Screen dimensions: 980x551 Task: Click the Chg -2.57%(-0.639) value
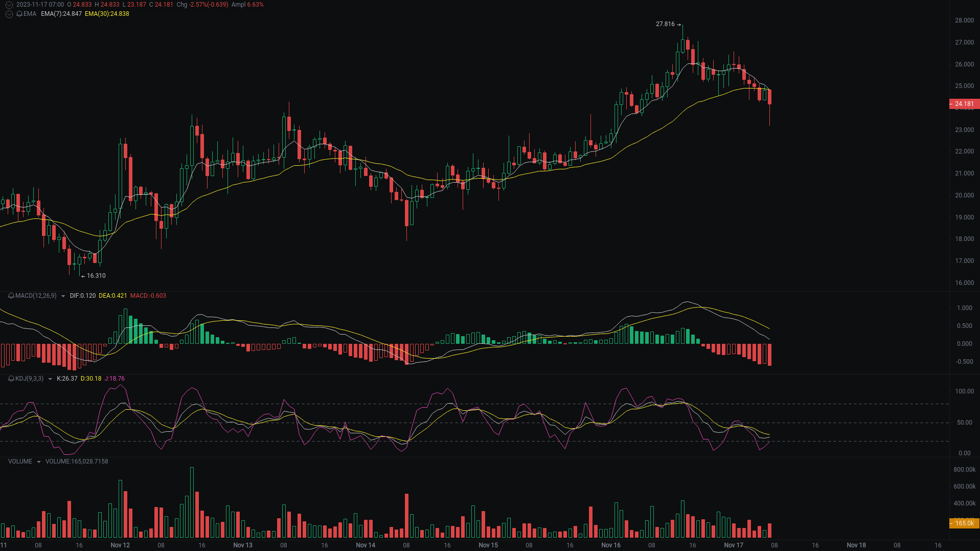click(202, 5)
